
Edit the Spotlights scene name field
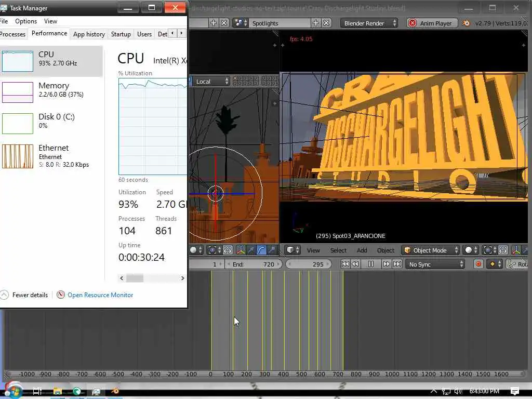tap(280, 23)
